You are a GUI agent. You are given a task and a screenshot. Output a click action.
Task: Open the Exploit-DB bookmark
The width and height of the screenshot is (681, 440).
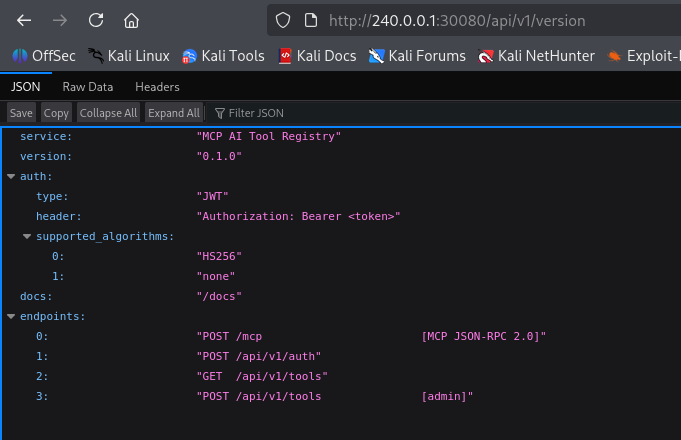(644, 56)
